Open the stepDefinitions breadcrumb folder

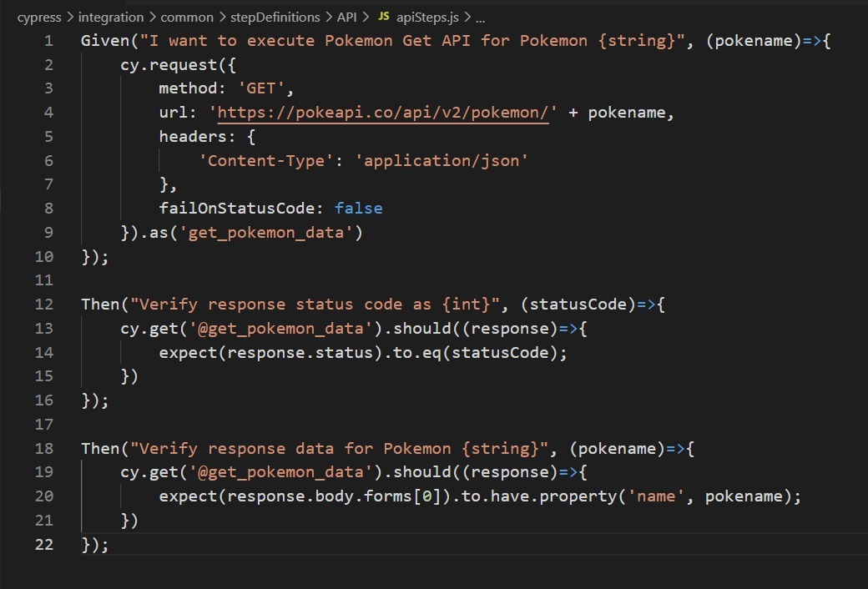(275, 18)
